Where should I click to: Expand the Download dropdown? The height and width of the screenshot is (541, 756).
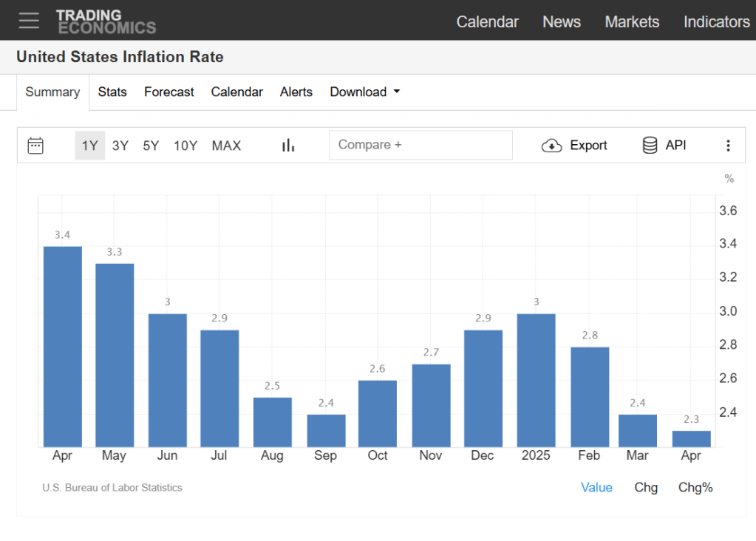(x=365, y=92)
